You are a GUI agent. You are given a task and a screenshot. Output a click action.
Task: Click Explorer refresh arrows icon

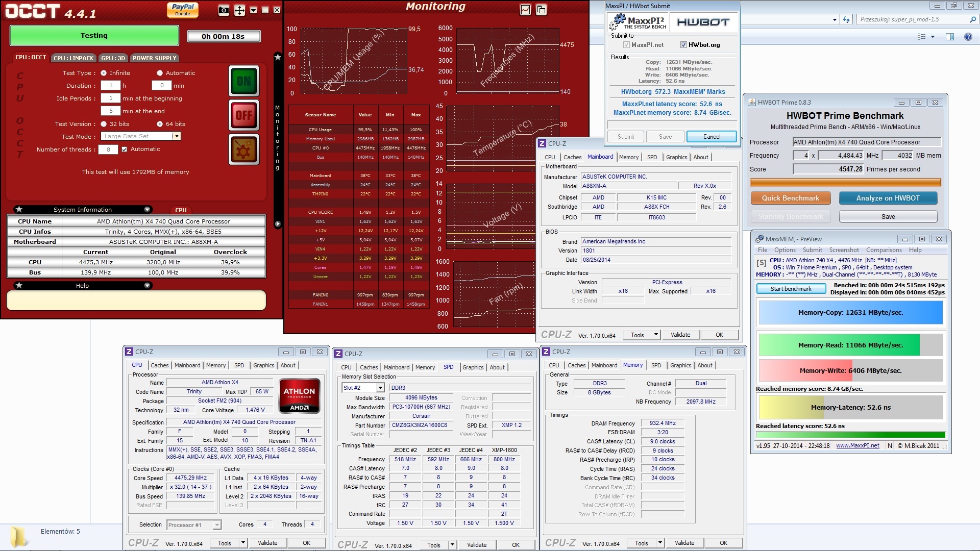[846, 19]
